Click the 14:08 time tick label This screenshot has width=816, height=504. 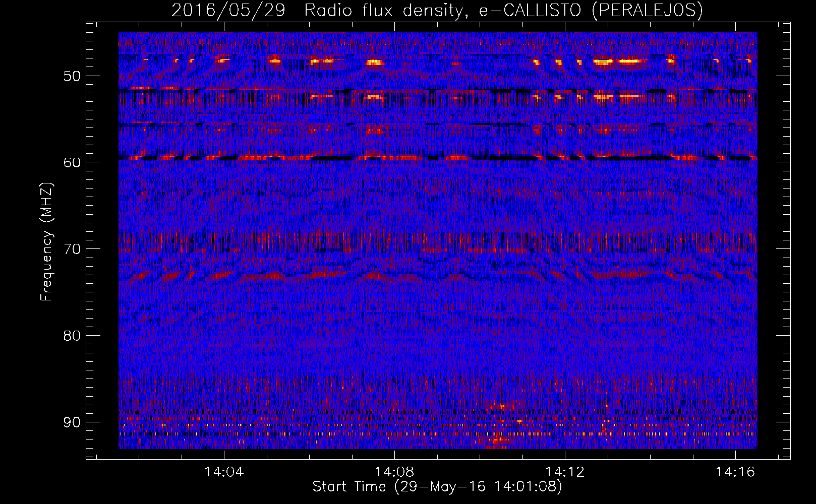394,472
